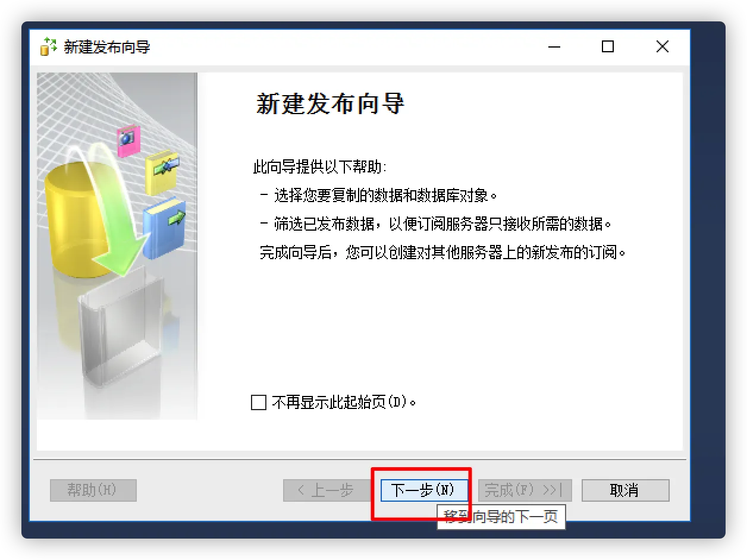Click the 新建发布向导 title bar text
The height and width of the screenshot is (560, 747).
tap(107, 47)
